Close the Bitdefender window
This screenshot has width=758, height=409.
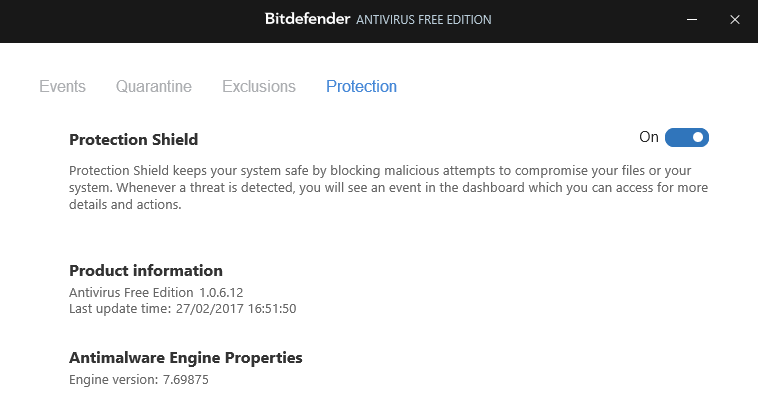(735, 19)
